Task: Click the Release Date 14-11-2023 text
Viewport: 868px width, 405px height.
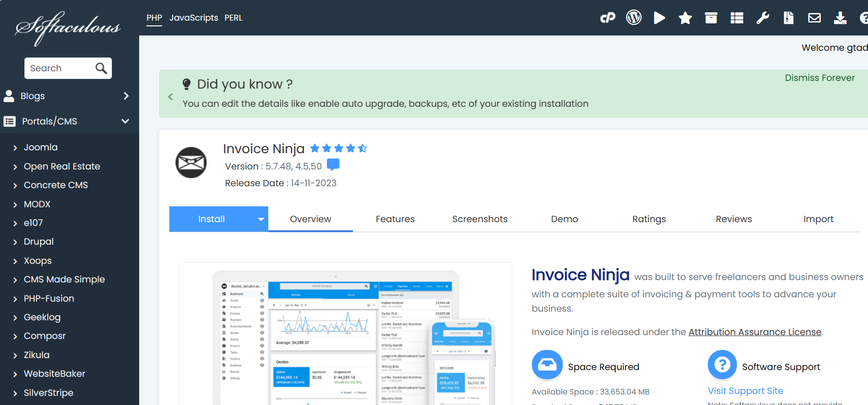Action: (281, 183)
